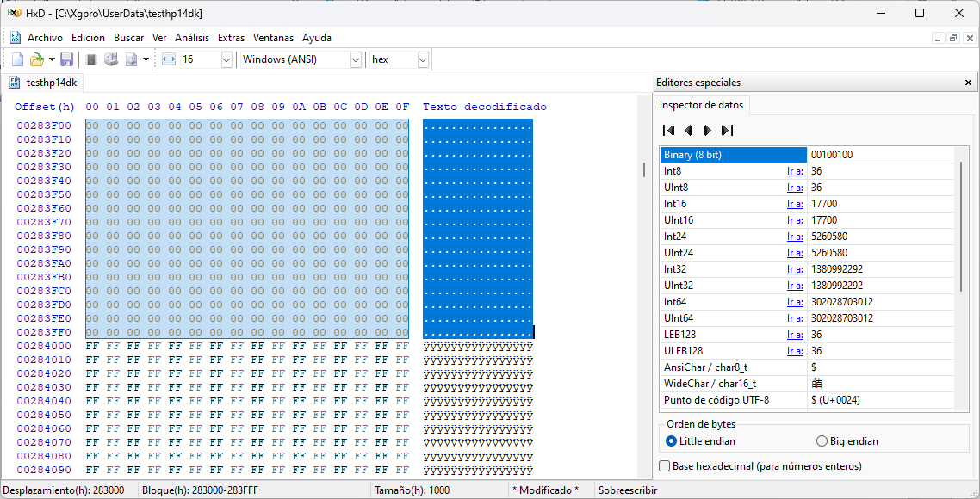The height and width of the screenshot is (499, 980).
Task: Click the Open disk icon
Action: 111,59
